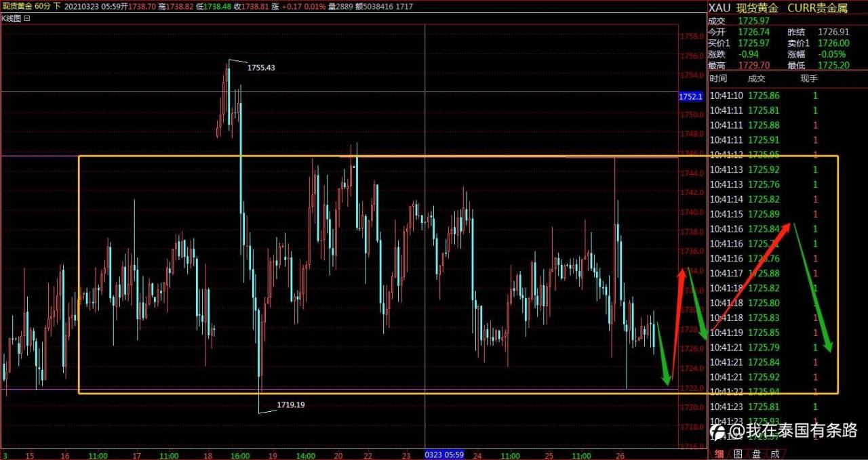Click the 下 indicator beside 60分
Image resolution: width=868 pixels, height=460 pixels.
point(56,6)
